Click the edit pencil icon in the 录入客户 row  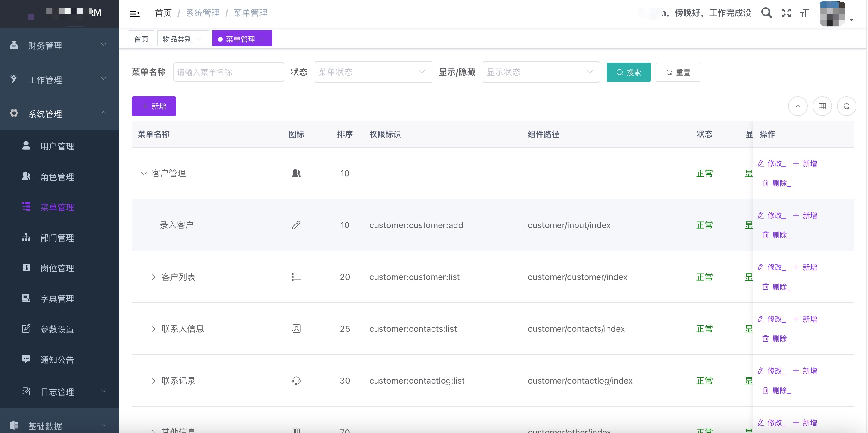296,225
